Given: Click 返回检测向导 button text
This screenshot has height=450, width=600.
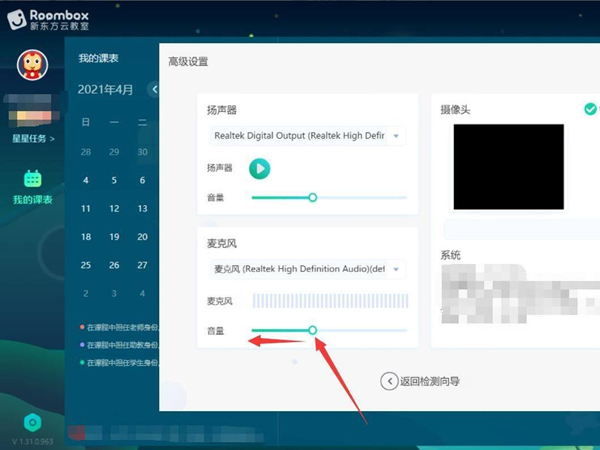Looking at the screenshot, I should (429, 381).
